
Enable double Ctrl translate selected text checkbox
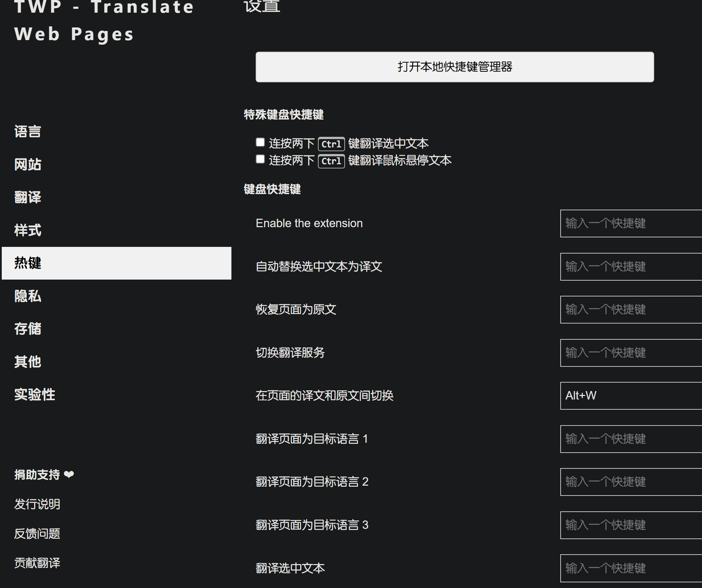[260, 142]
